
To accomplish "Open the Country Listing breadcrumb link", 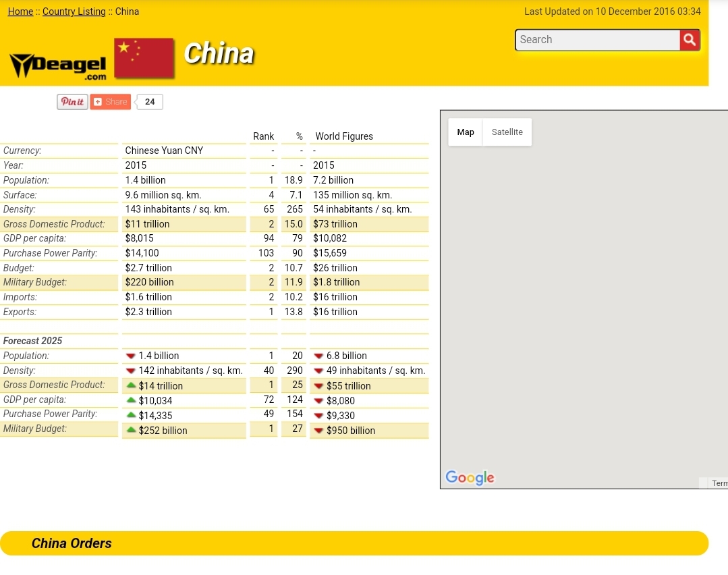I will click(74, 11).
